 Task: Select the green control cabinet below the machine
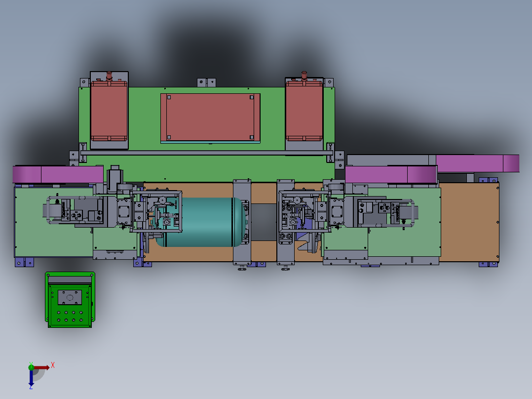click(70, 300)
